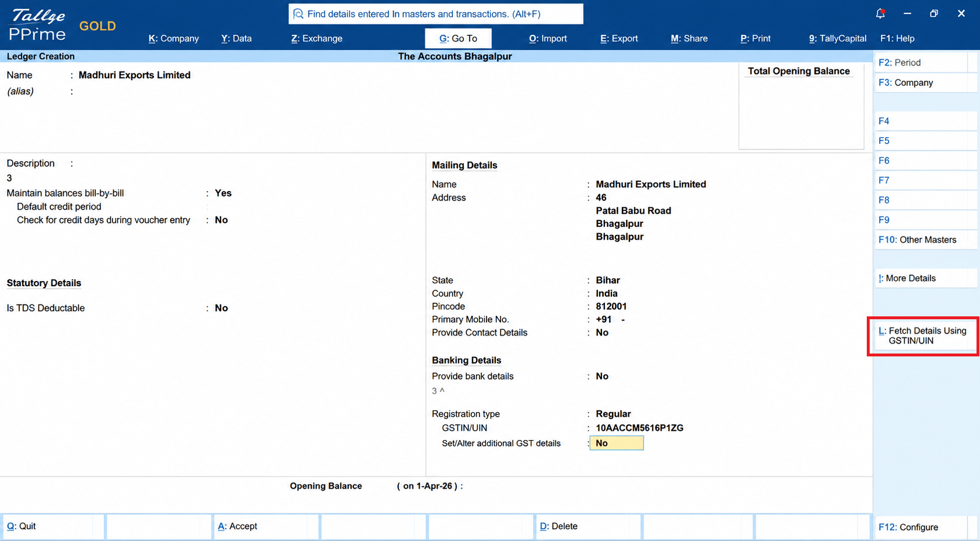The width and height of the screenshot is (980, 541).
Task: Click the No value for Is TDS Deductable
Action: (x=221, y=308)
